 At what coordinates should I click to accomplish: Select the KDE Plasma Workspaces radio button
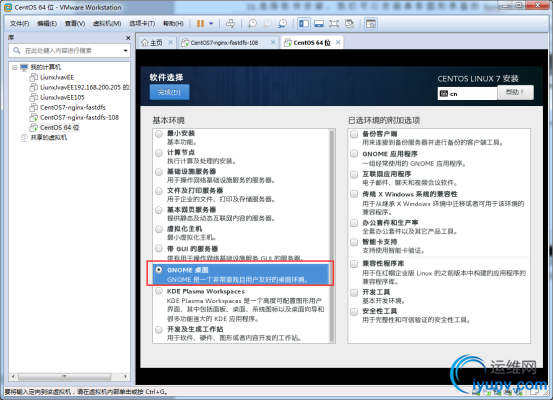pyautogui.click(x=159, y=291)
